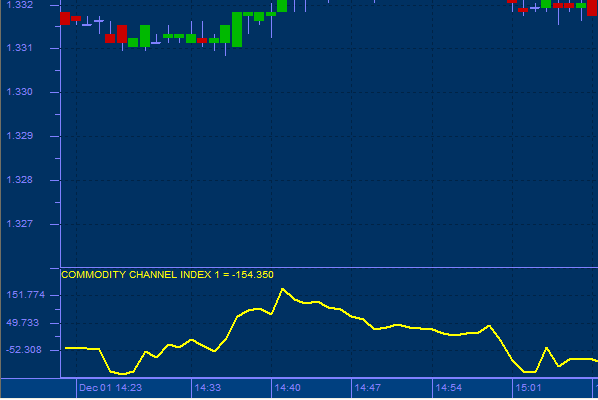The height and width of the screenshot is (400, 598).
Task: Click the 14:47 time axis label
Action: point(367,388)
